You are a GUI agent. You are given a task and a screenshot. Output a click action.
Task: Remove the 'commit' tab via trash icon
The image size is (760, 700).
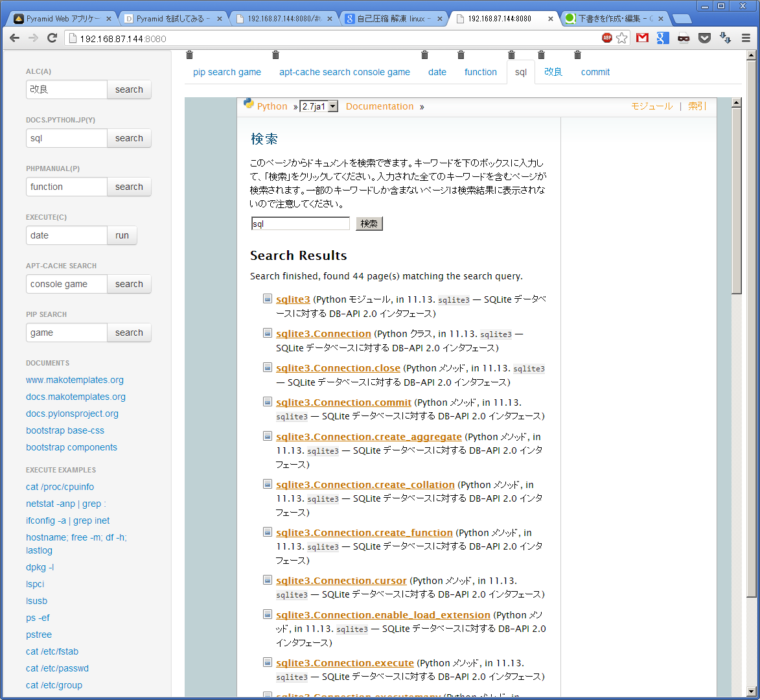[x=577, y=55]
